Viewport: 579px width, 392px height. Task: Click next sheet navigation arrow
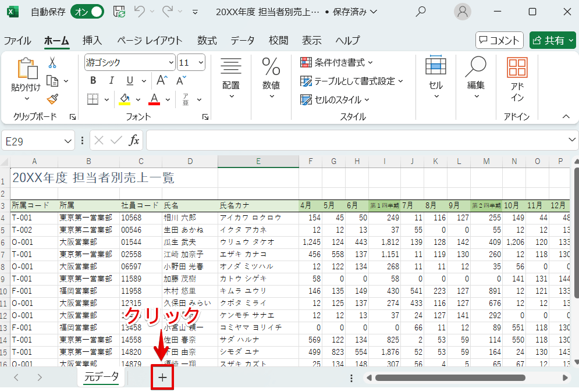40,377
